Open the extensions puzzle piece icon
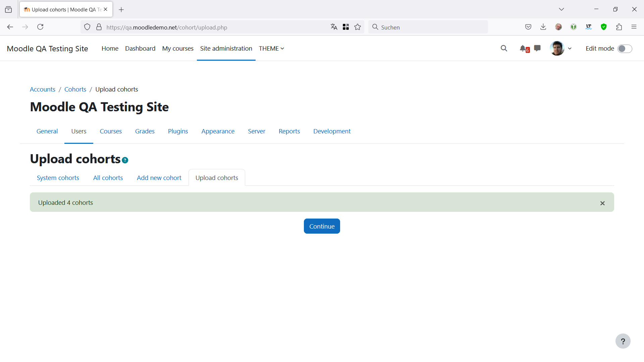 [x=619, y=27]
